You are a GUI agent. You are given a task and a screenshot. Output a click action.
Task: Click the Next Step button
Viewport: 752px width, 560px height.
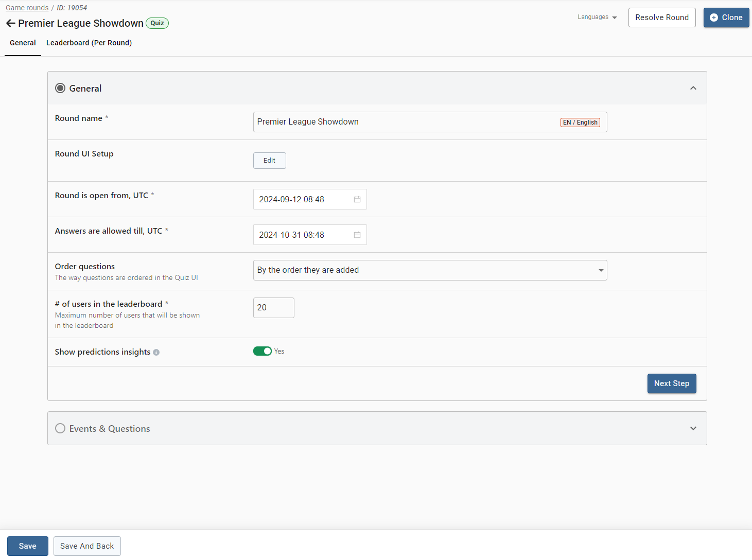[x=671, y=383]
